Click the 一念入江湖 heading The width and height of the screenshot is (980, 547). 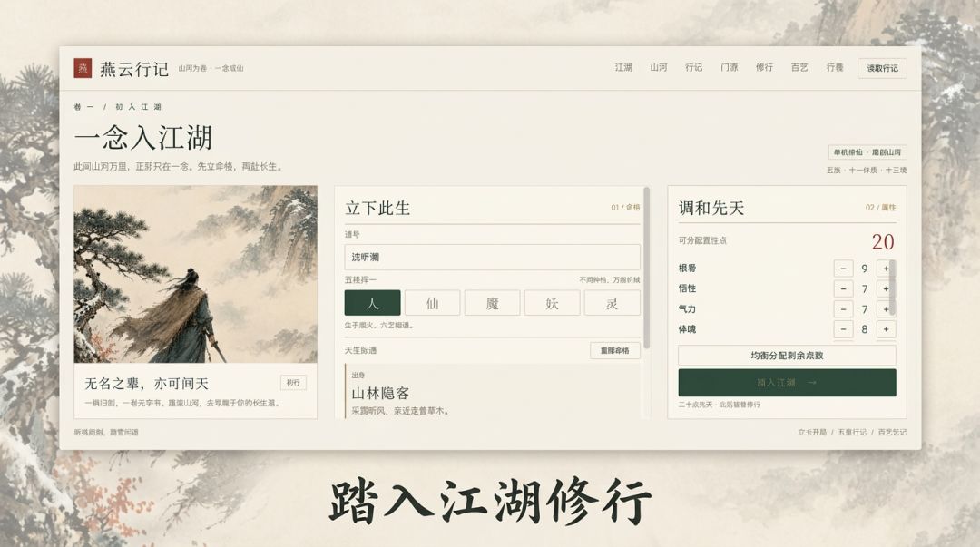(143, 138)
